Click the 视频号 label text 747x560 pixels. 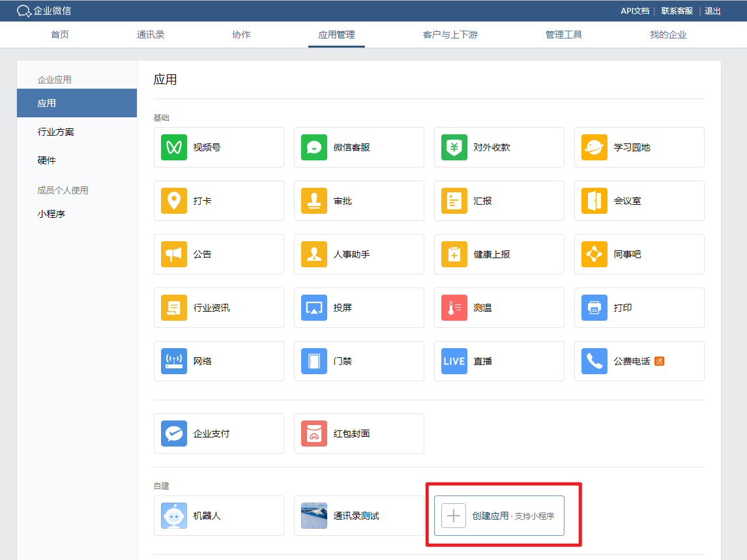pos(207,147)
